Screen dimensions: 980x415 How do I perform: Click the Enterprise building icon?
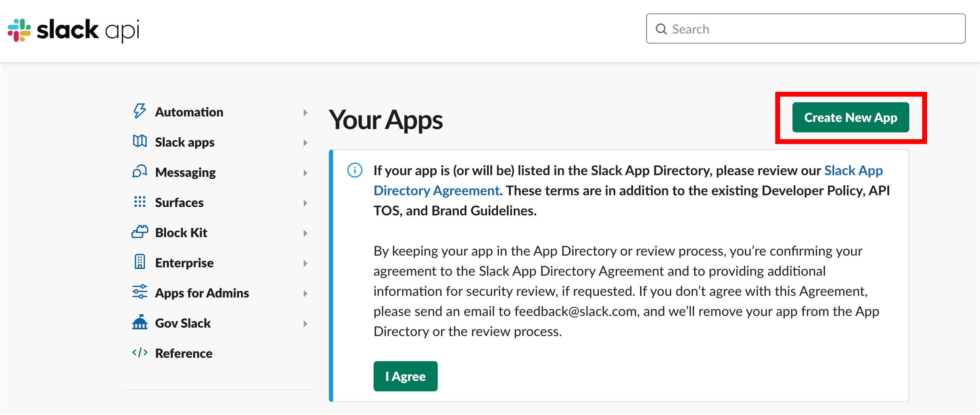pyautogui.click(x=140, y=262)
